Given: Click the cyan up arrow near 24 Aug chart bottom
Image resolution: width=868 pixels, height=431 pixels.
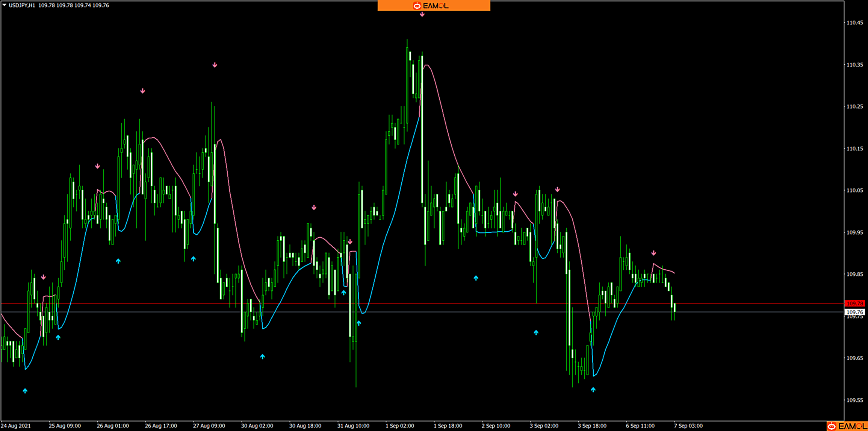Looking at the screenshot, I should pos(25,391).
